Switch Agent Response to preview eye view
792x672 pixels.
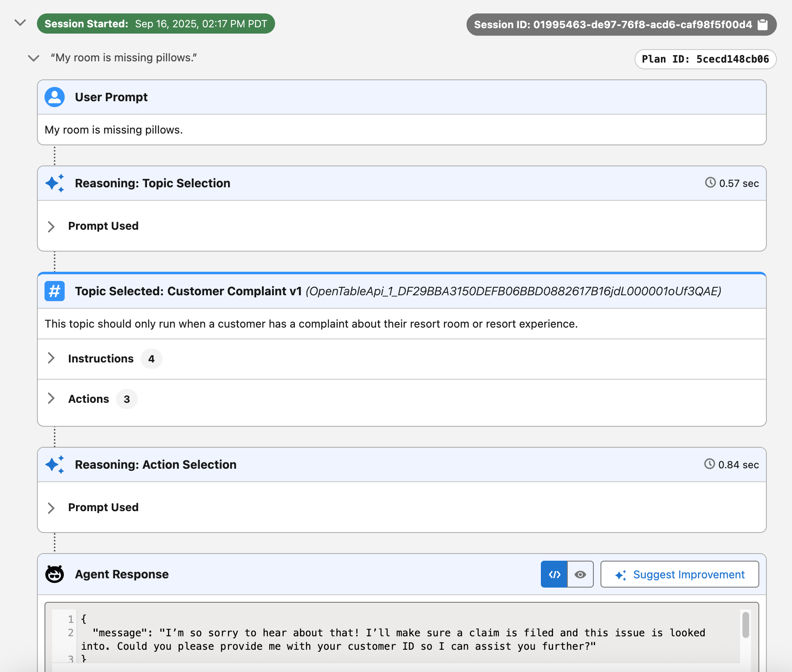point(580,574)
